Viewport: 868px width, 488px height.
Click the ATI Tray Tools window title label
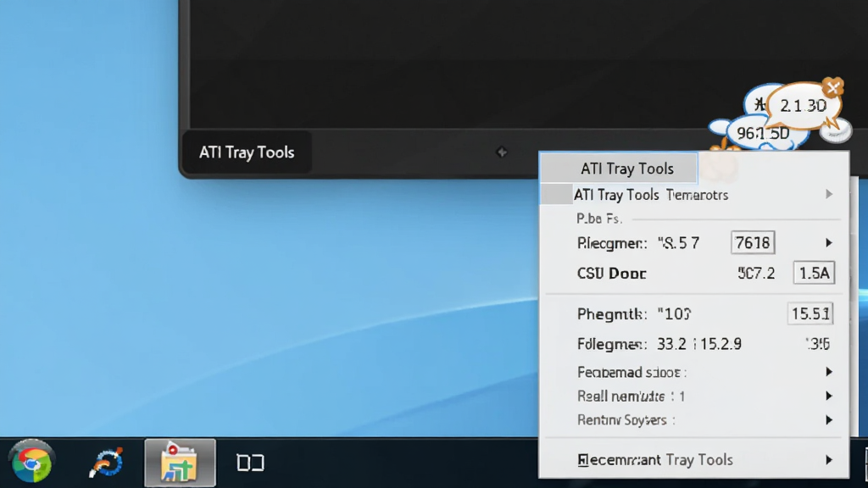point(247,152)
